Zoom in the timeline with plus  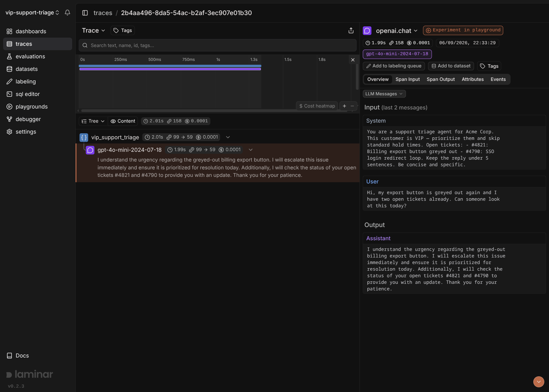[x=344, y=106]
